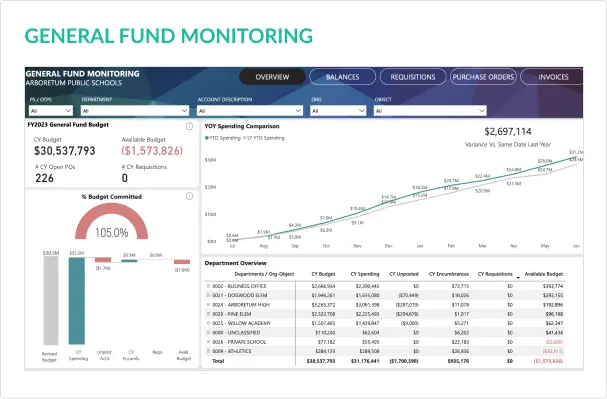Image resolution: width=607 pixels, height=399 pixels.
Task: Select the grey Revised Budget bar
Action: coord(51,300)
